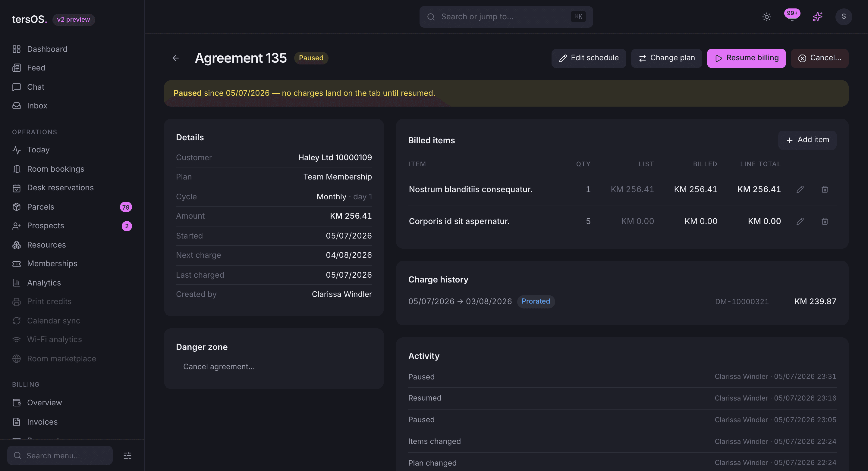868x471 pixels.
Task: Open the billing Overview page
Action: [72, 403]
